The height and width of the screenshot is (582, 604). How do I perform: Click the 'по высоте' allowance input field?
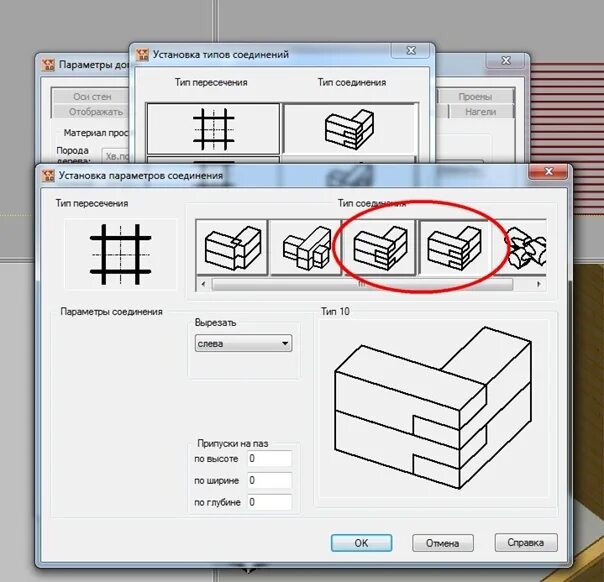269,458
